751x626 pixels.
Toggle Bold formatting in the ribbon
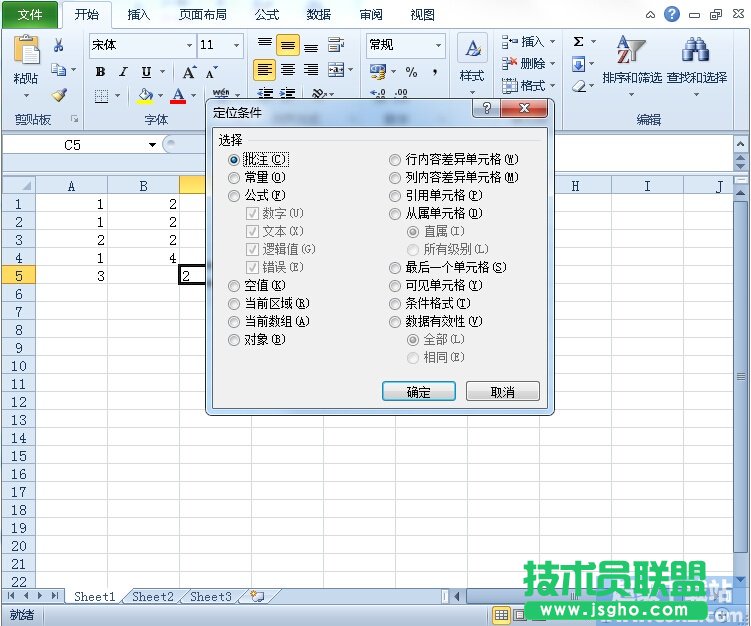tap(100, 72)
